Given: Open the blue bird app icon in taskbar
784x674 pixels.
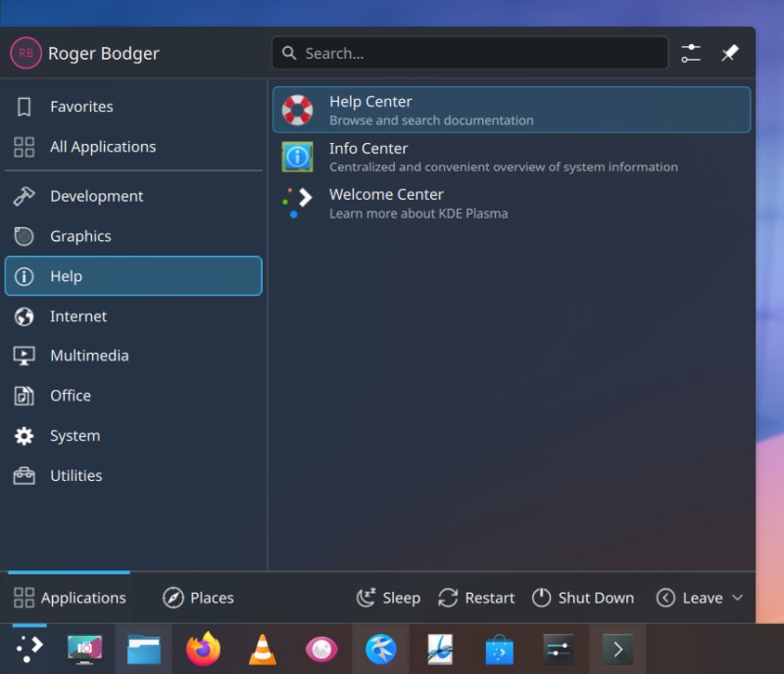Looking at the screenshot, I should [380, 649].
